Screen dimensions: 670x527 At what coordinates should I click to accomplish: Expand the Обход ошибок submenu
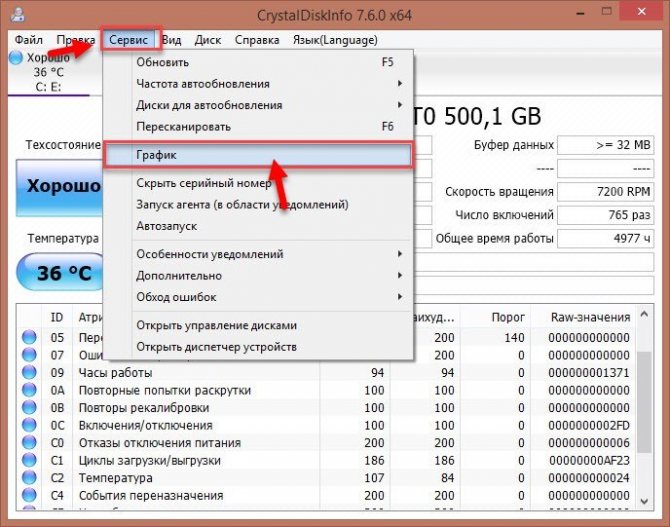258,297
